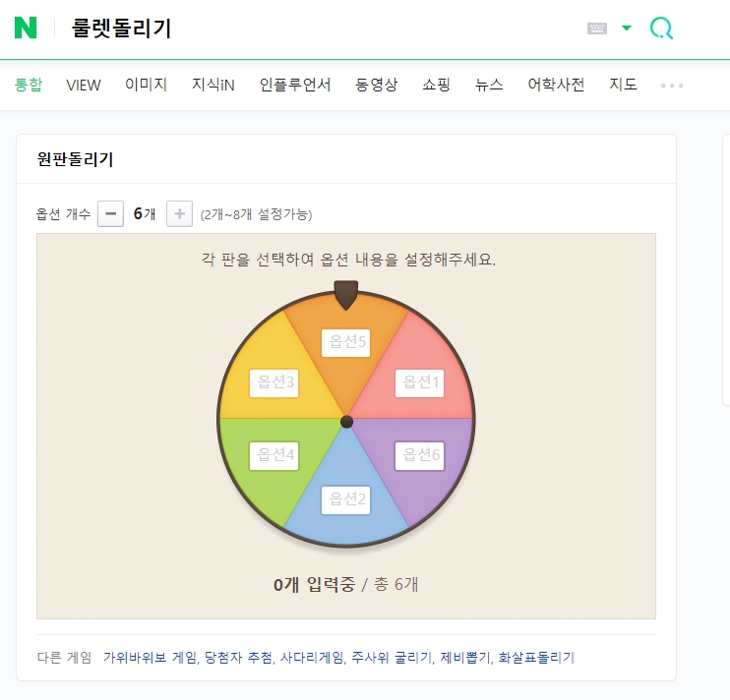
Task: Go to the 지도 tab
Action: coord(623,85)
